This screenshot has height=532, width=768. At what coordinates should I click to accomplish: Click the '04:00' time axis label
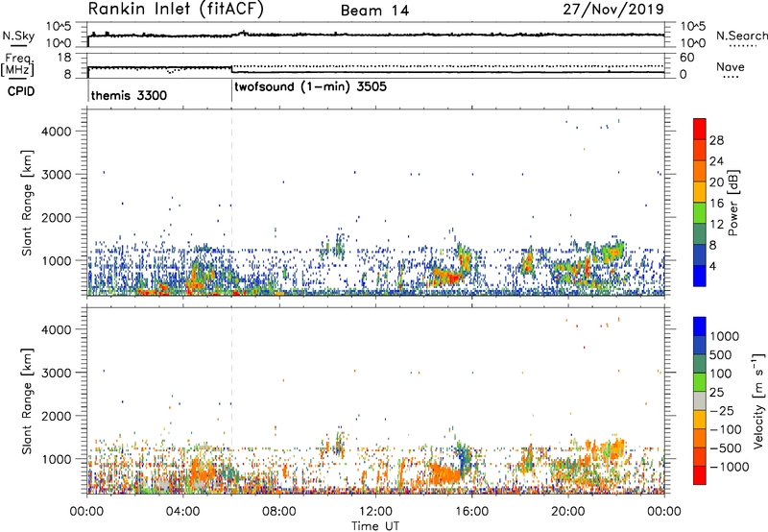pyautogui.click(x=182, y=512)
